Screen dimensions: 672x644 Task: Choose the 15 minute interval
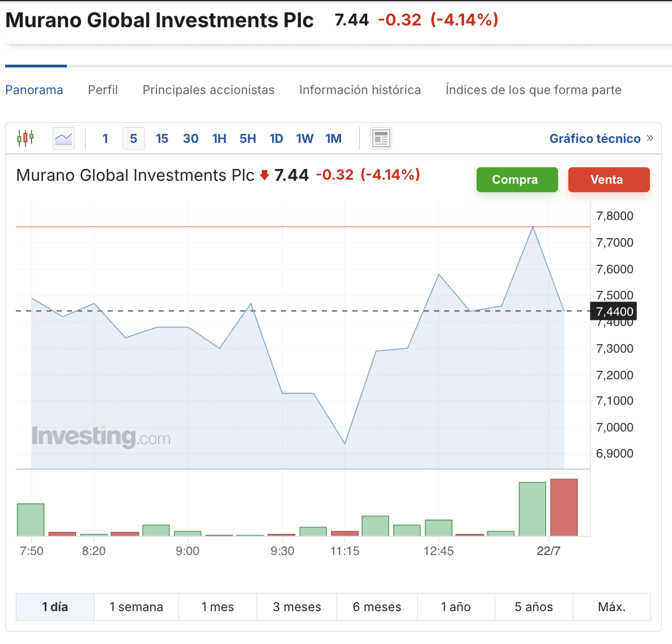[x=162, y=138]
